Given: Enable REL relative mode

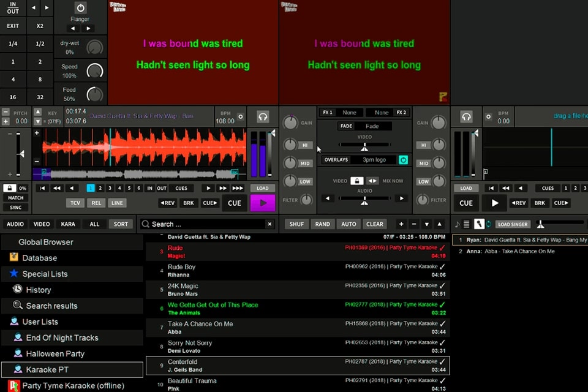Looking at the screenshot, I should pyautogui.click(x=96, y=203).
